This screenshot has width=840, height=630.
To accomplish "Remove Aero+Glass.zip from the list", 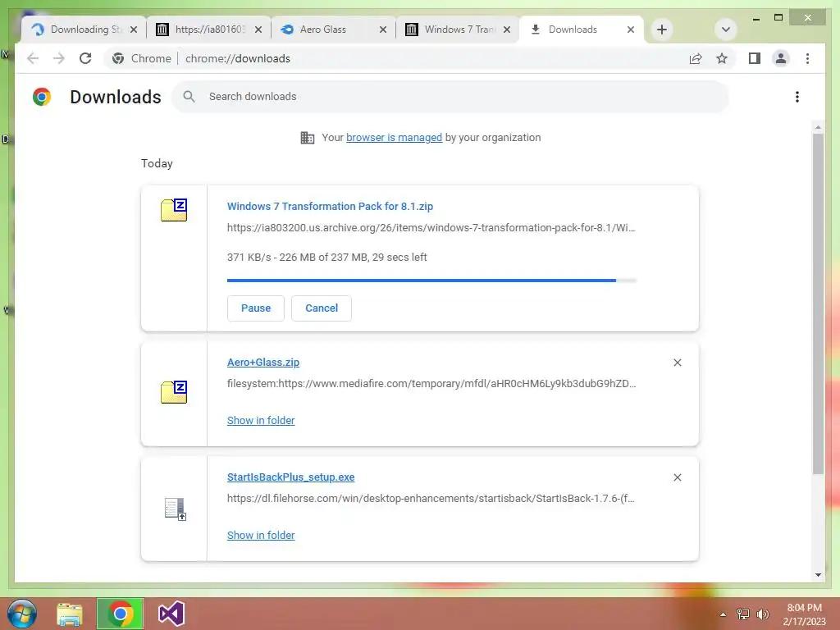I will [677, 363].
